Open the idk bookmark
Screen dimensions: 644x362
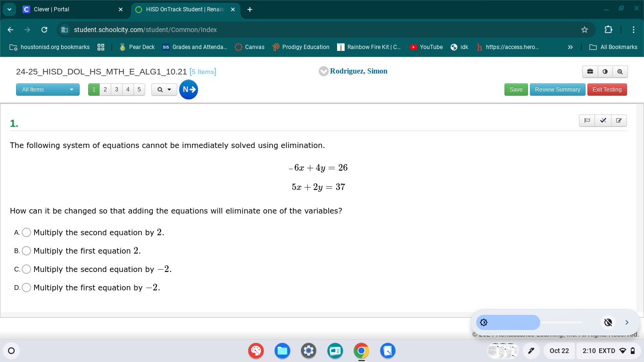[x=460, y=47]
